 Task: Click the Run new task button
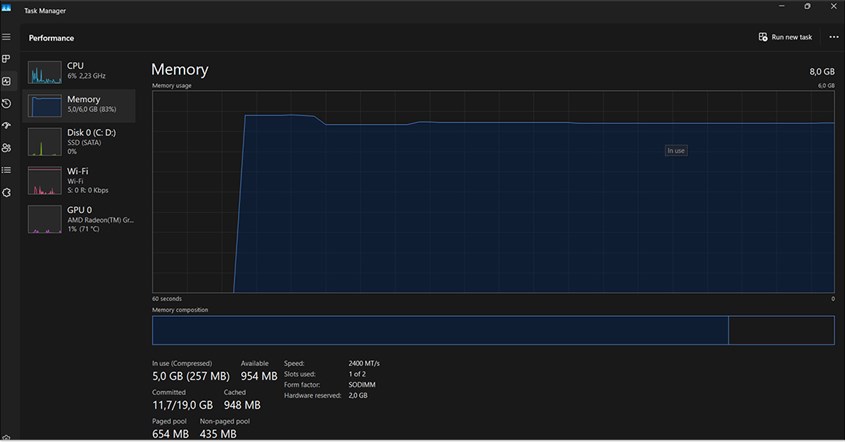point(785,37)
